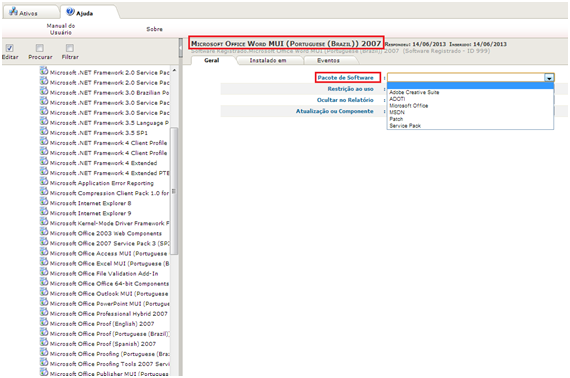This screenshot has width=570, height=378.
Task: Click icon beside Office File Validation Add-In
Action: pyautogui.click(x=44, y=273)
